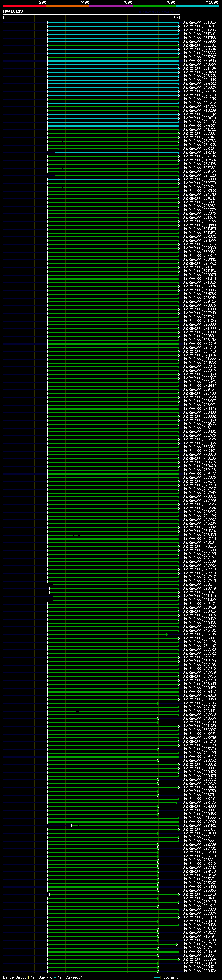
Task: Click the UniRef100_O24256 label
Action: [x=199, y=99]
